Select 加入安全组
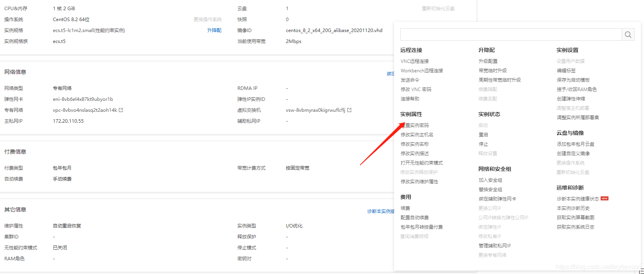644x274 pixels. coord(491,180)
